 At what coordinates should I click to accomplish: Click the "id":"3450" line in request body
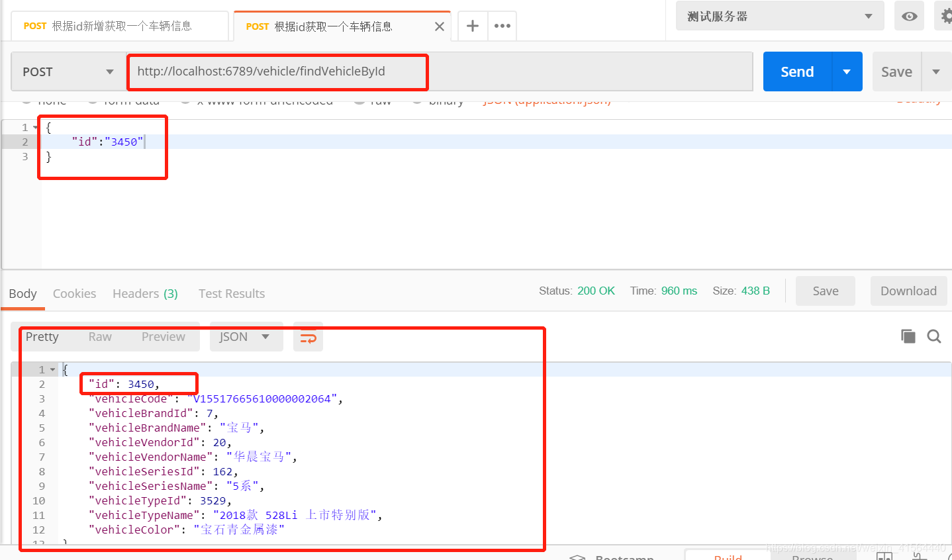pyautogui.click(x=108, y=142)
